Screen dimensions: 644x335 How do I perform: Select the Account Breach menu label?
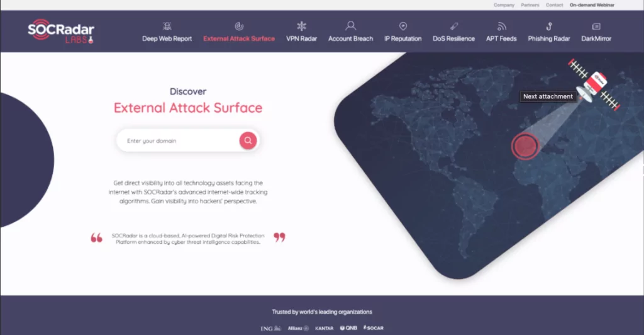pyautogui.click(x=350, y=38)
